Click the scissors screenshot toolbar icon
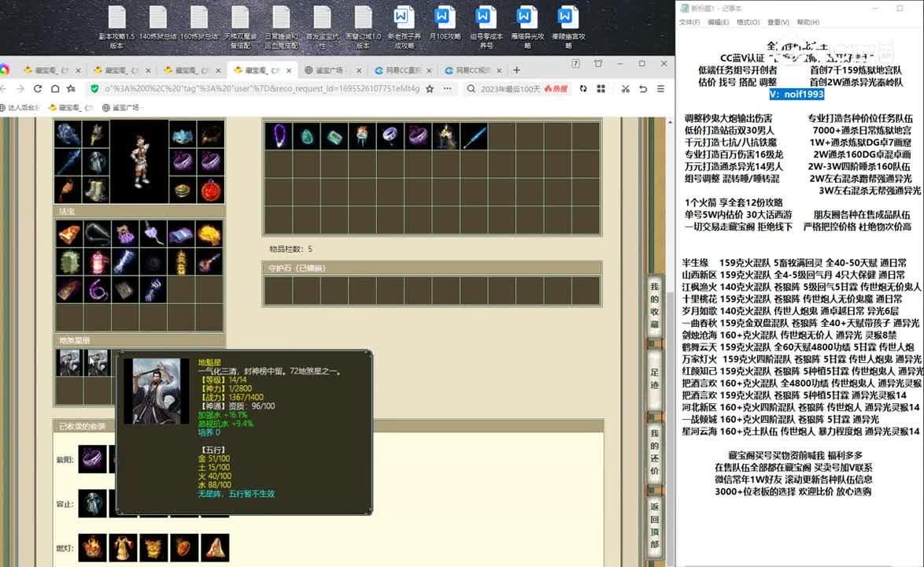The height and width of the screenshot is (567, 924). (x=625, y=88)
